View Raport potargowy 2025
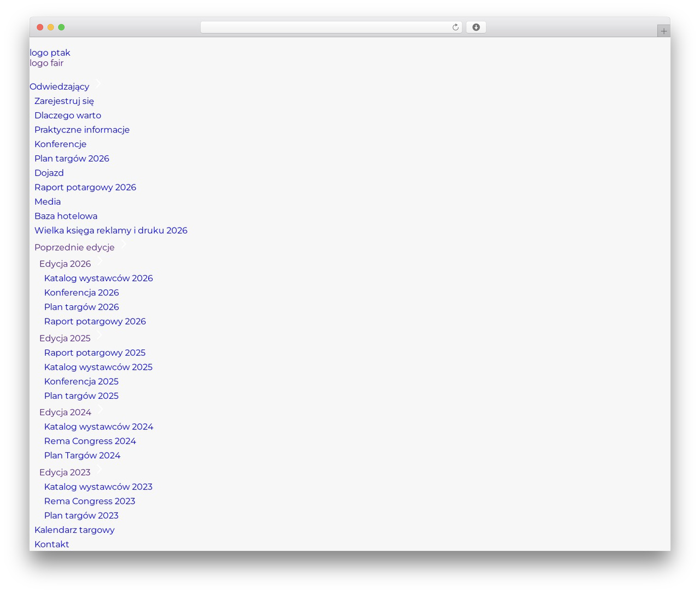The height and width of the screenshot is (593, 700). (95, 353)
